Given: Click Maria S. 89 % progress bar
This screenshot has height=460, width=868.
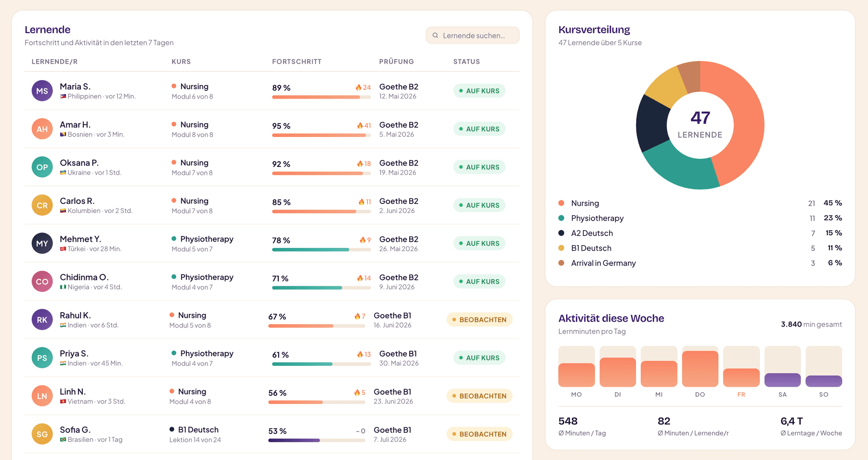Looking at the screenshot, I should 321,97.
